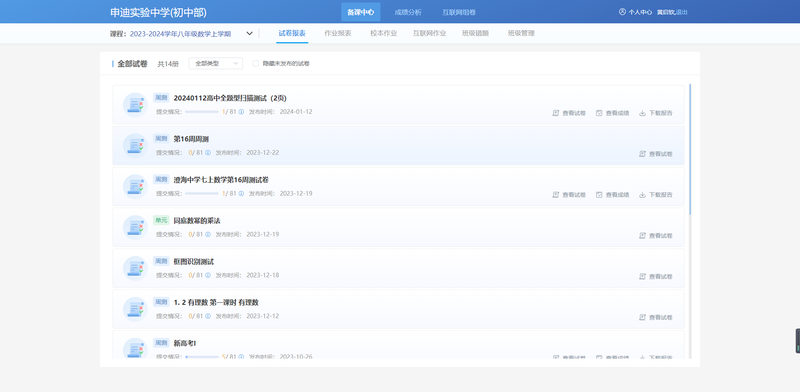The image size is (800, 392).
Task: Tick 隐藏未发布的试卷 checkbox
Action: (x=256, y=64)
